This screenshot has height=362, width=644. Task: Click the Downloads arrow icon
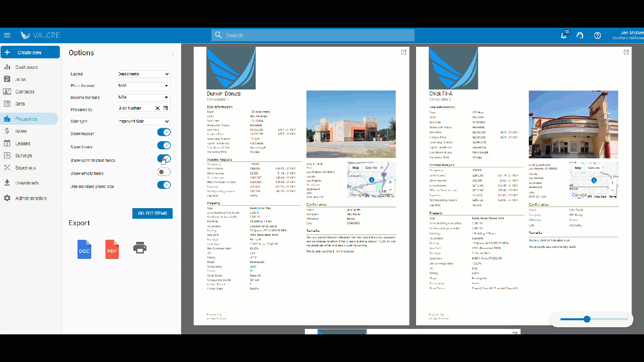(7, 183)
